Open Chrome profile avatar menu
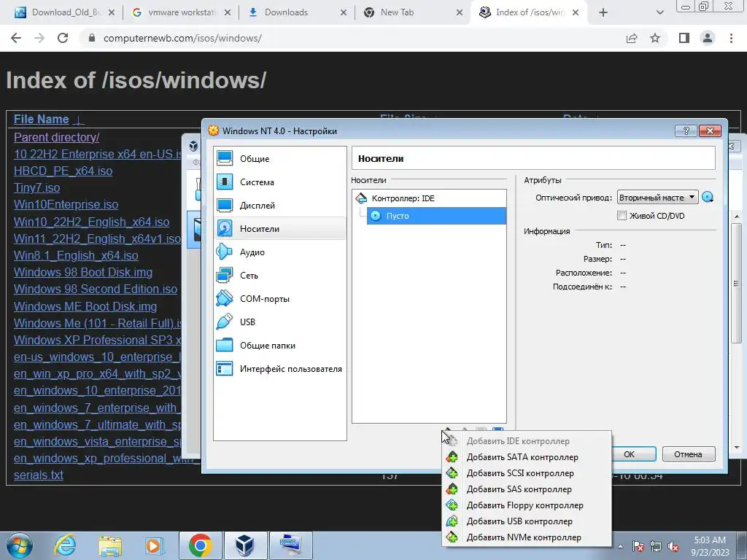This screenshot has height=560, width=747. (x=708, y=38)
